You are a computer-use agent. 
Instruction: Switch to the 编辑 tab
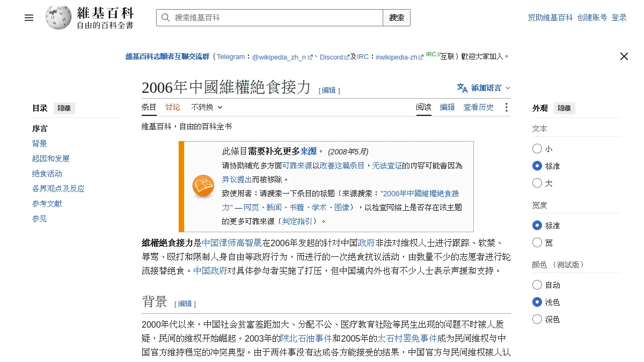pyautogui.click(x=448, y=107)
